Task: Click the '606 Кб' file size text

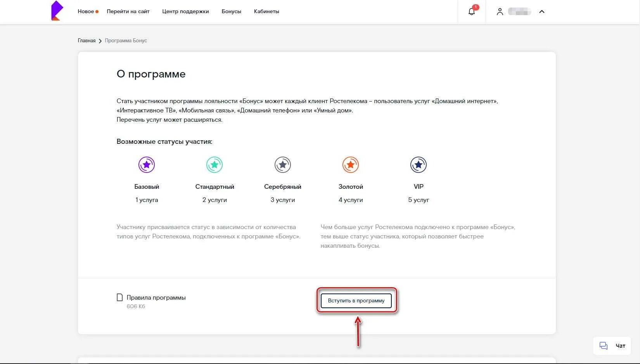Action: 136,306
